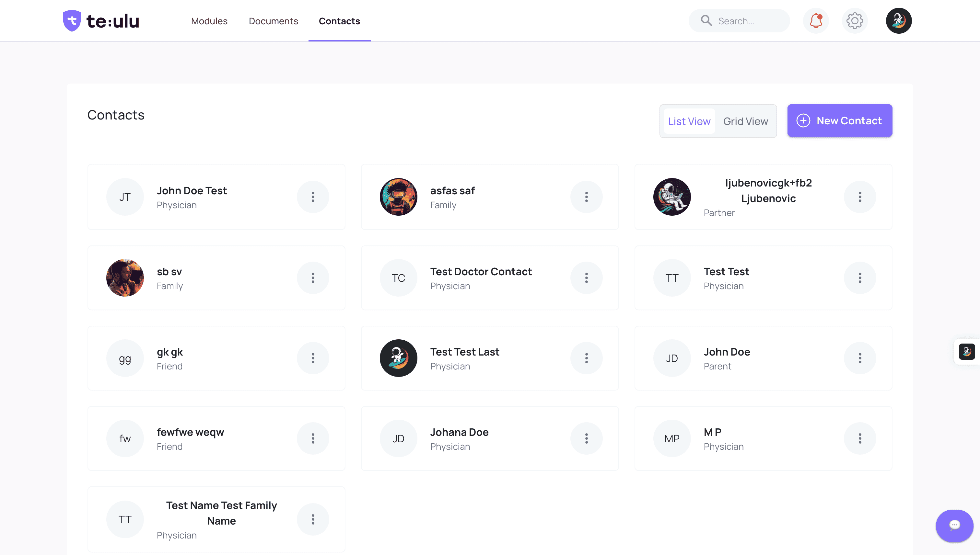Select the Contacts navigation tab
Screen dimensions: 980x555
(x=339, y=21)
